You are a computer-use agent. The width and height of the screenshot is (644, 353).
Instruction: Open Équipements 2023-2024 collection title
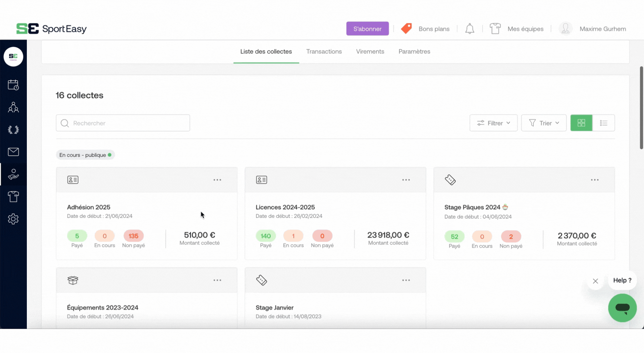tap(102, 308)
